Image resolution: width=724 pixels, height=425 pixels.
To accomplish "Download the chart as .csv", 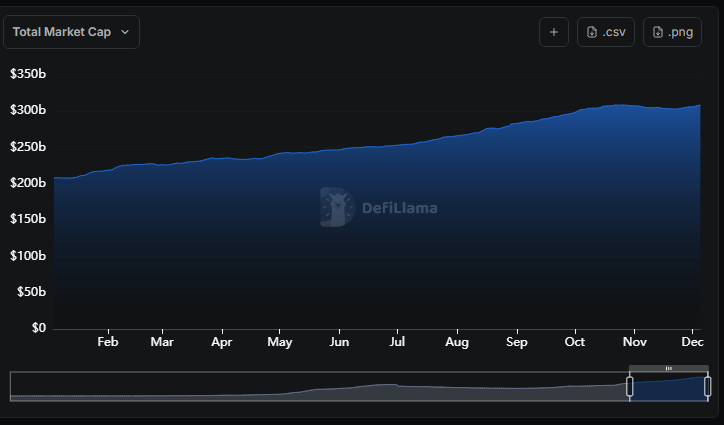I will [x=606, y=32].
